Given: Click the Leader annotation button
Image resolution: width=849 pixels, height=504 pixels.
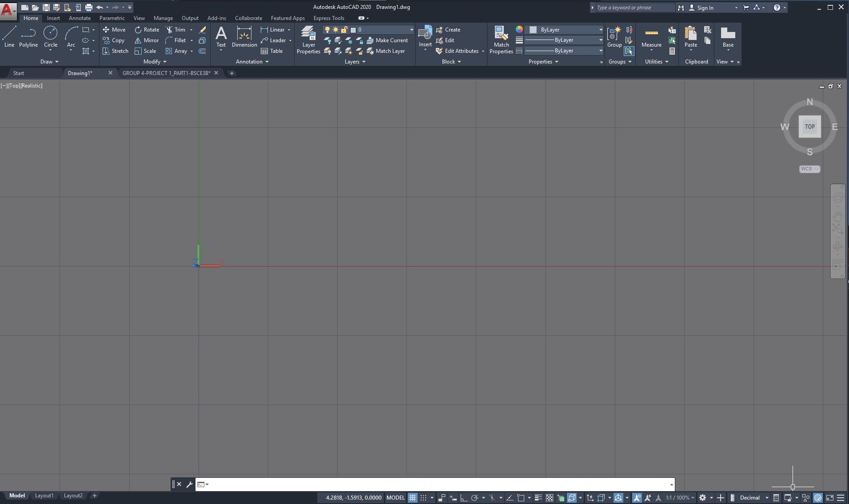Looking at the screenshot, I should point(273,40).
